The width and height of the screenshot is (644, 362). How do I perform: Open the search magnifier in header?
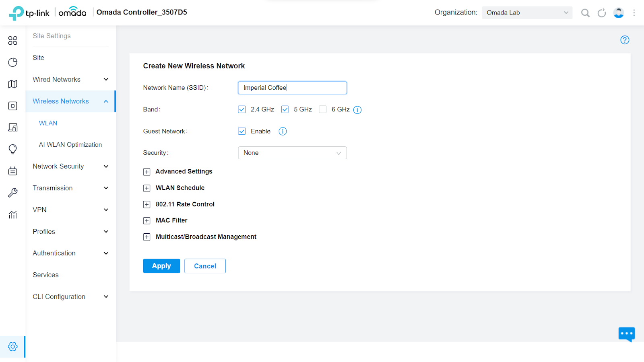585,12
